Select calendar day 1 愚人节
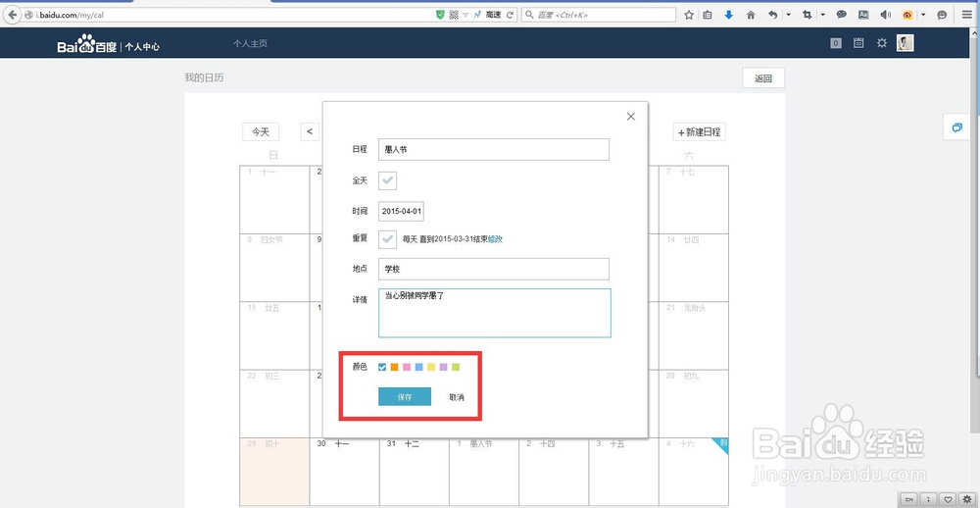 pyautogui.click(x=484, y=472)
